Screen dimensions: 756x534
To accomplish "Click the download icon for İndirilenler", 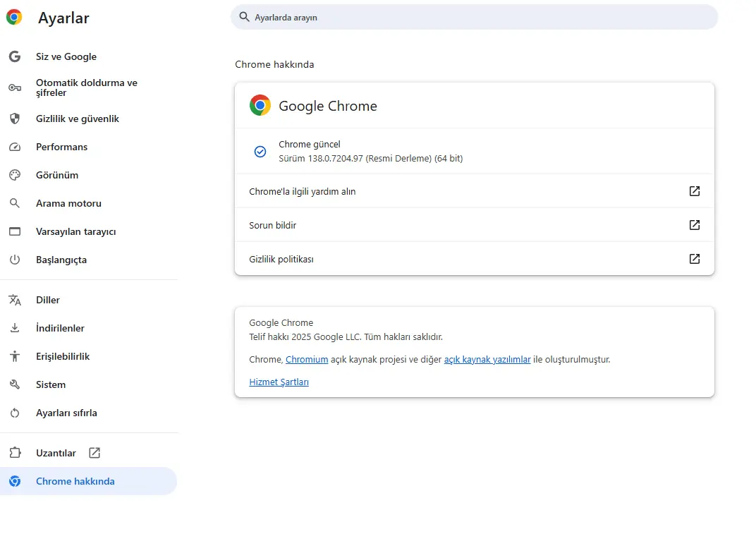I will click(x=15, y=328).
